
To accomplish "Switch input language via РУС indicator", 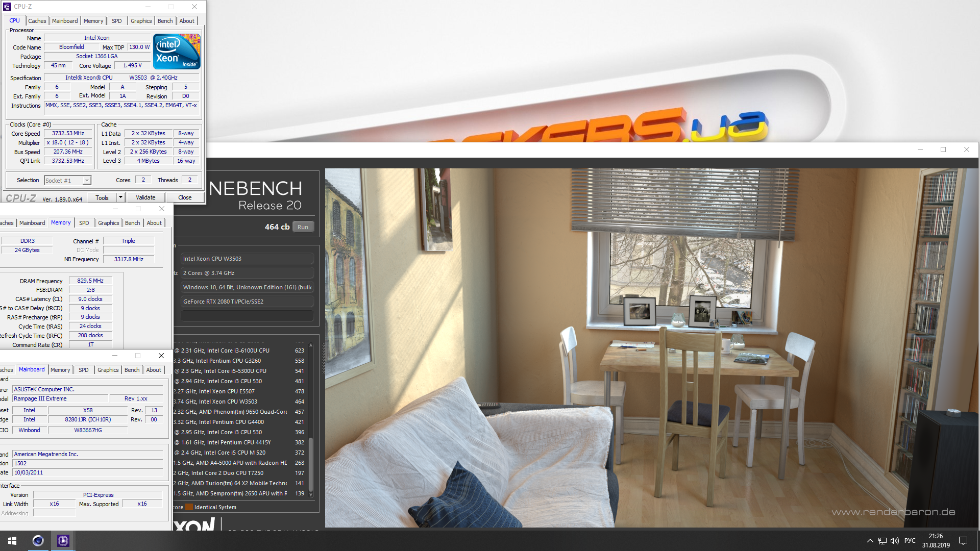I will tap(910, 541).
